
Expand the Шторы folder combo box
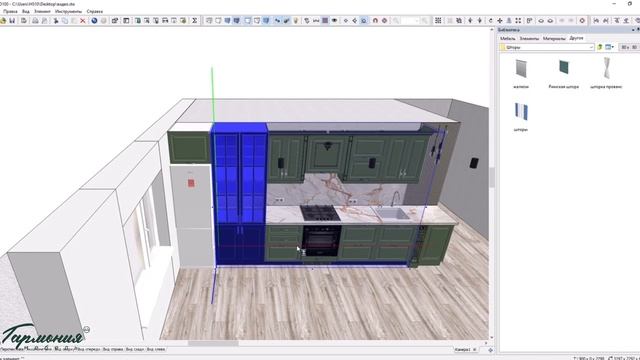click(x=591, y=47)
